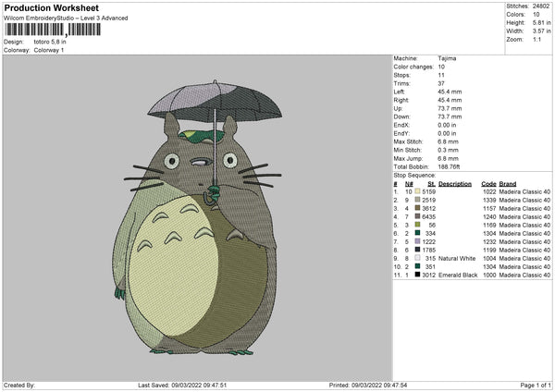Click the 'St.' column header
Image resolution: width=555 pixels, height=392 pixels.
[x=431, y=184]
